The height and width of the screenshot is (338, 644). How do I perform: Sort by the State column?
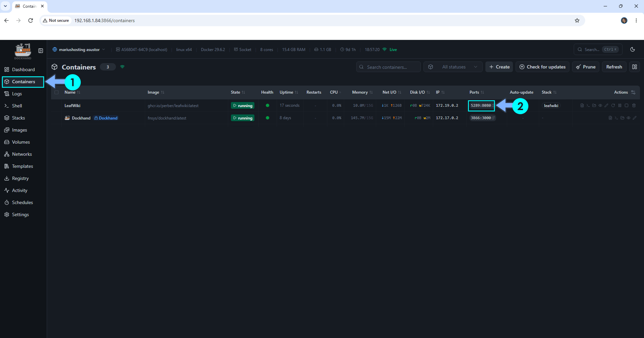238,92
